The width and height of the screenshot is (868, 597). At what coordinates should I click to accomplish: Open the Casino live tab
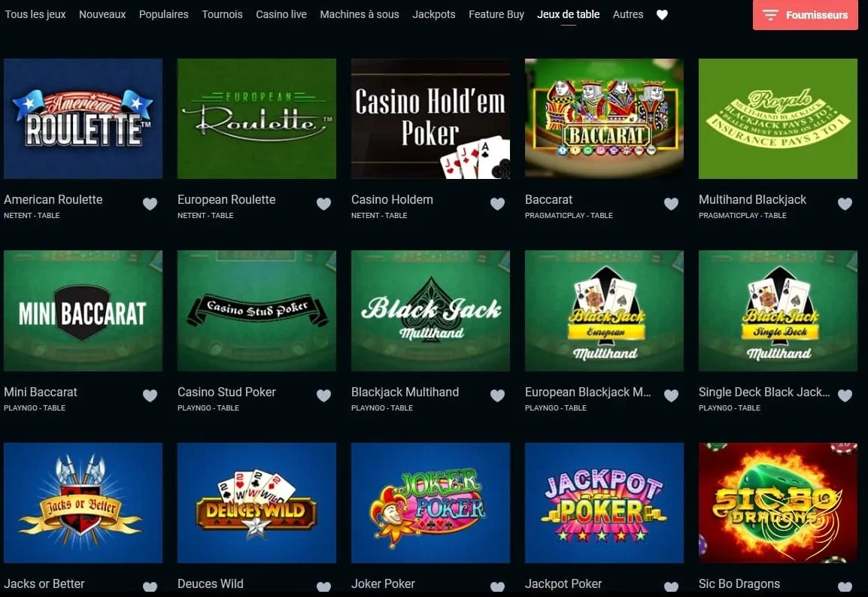pos(281,14)
